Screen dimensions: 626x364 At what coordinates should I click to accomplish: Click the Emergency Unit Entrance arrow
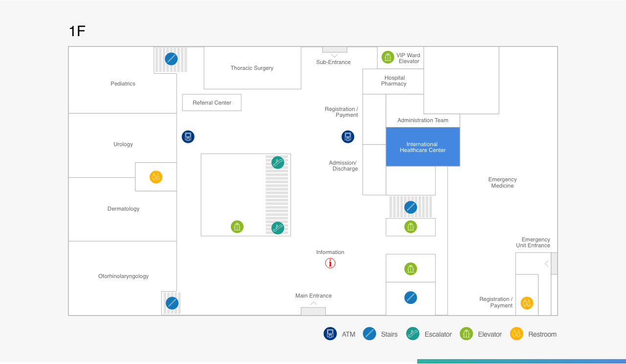tap(547, 264)
